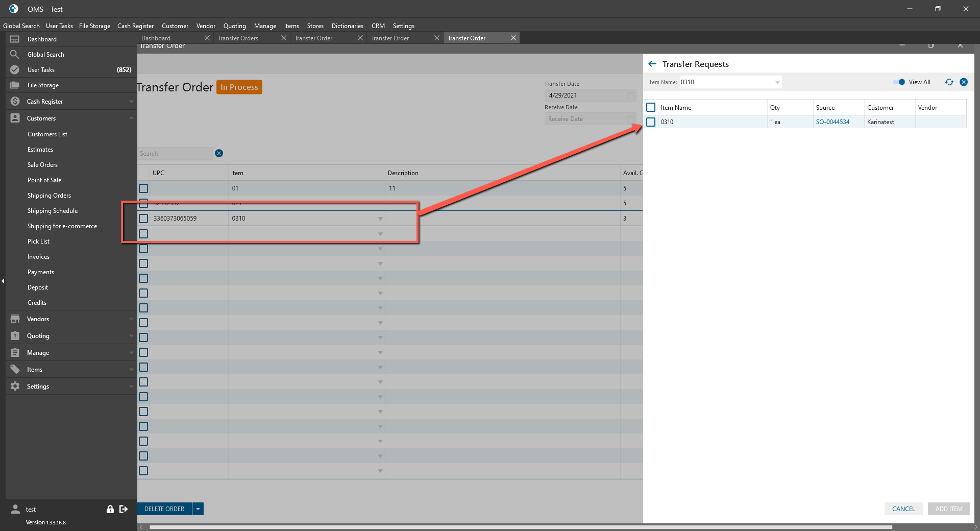Click Cancel in Transfer Requests panel
The width and height of the screenshot is (980, 531).
click(x=903, y=509)
